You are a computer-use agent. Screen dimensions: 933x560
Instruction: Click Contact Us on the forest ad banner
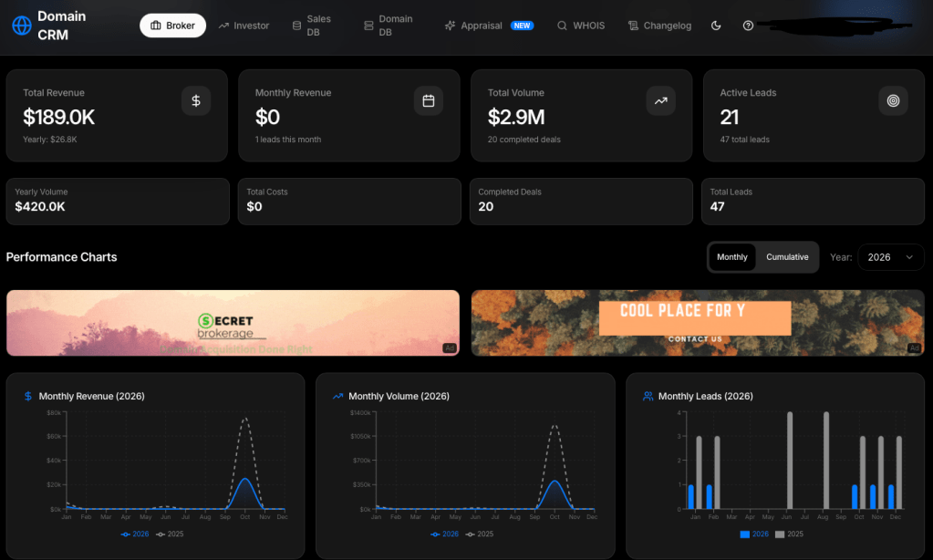coord(695,339)
